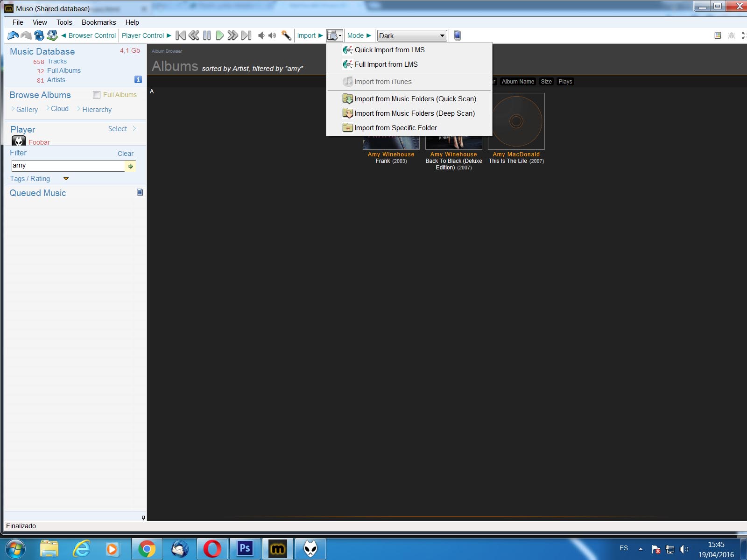The width and height of the screenshot is (747, 560).
Task: Click the refresh browser icon
Action: coord(39,35)
